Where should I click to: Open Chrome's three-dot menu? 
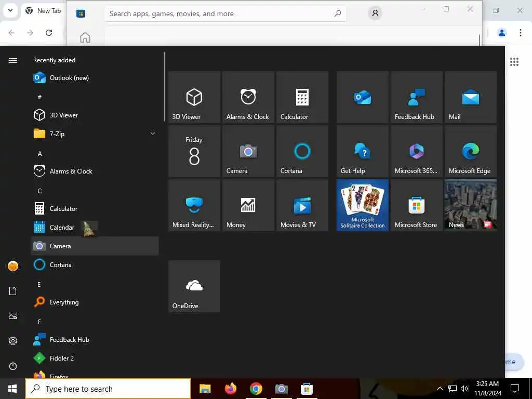click(521, 33)
